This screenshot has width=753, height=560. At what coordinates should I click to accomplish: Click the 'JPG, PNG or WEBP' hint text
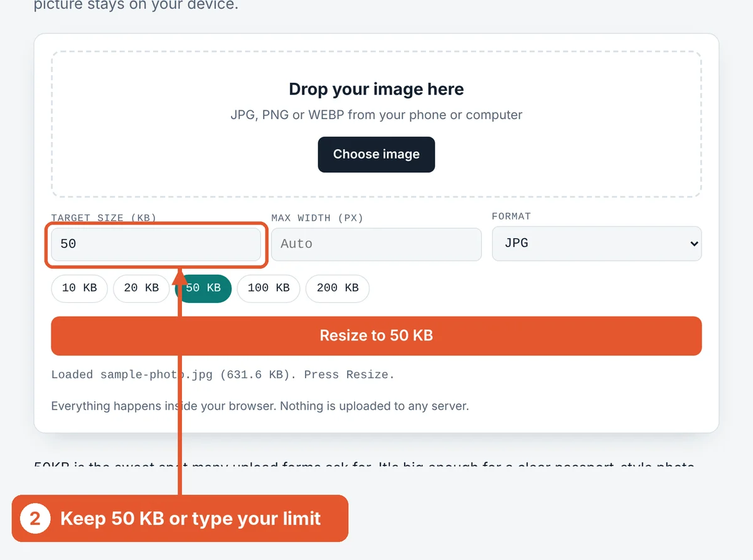pos(376,115)
